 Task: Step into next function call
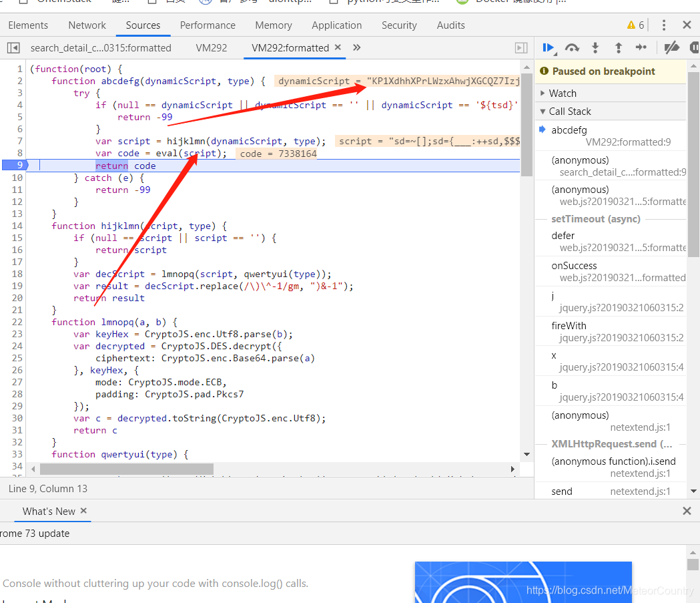tap(595, 48)
